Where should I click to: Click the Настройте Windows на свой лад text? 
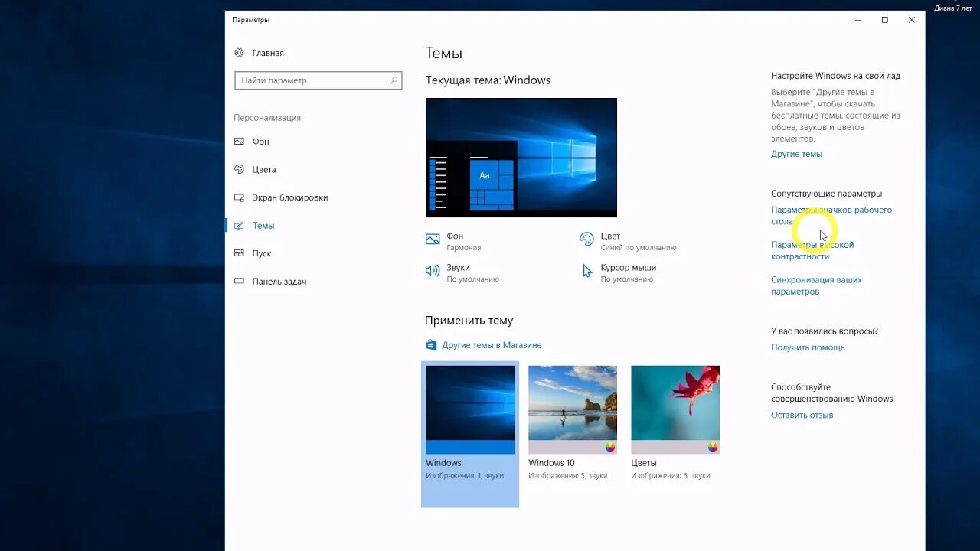[x=835, y=76]
